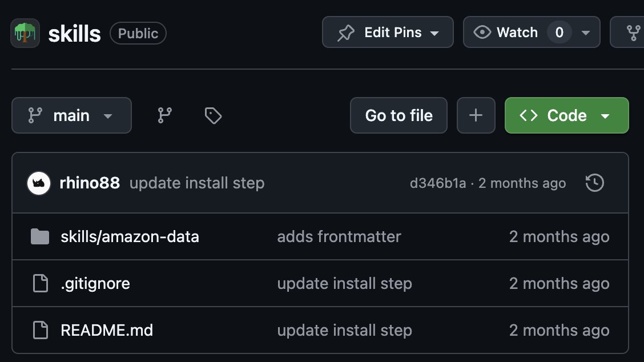Open tags view via the tag icon
Viewport: 644px width, 362px height.
[x=213, y=115]
